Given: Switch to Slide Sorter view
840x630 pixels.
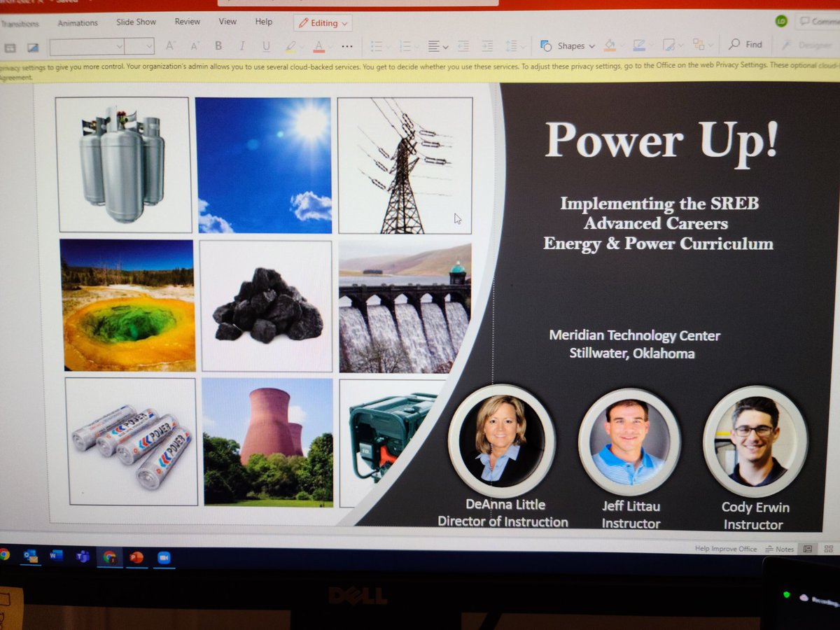Looking at the screenshot, I should pos(829,549).
